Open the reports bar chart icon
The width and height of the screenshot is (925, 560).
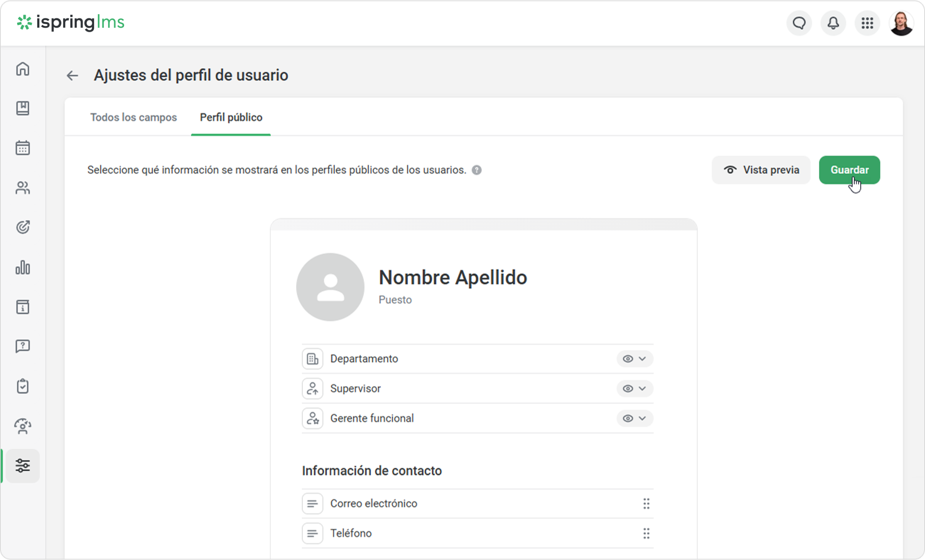[x=23, y=268]
